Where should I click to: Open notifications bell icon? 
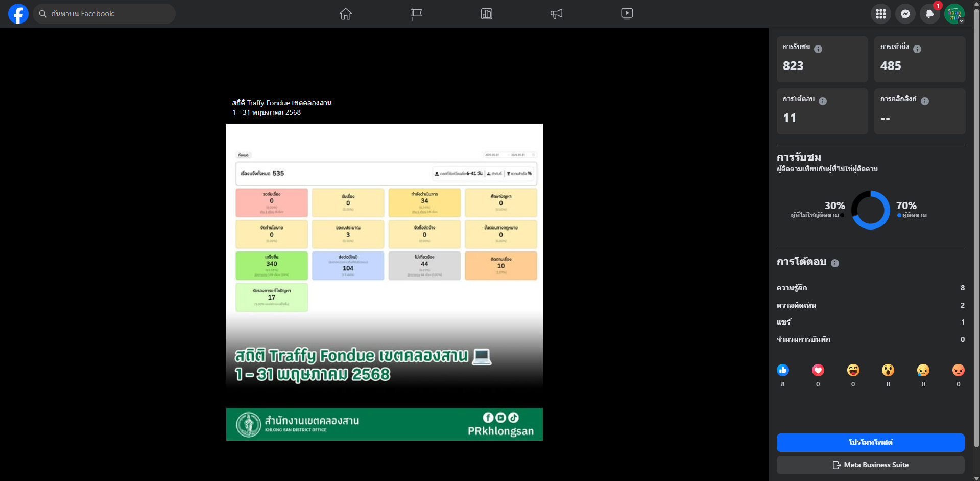(x=930, y=14)
